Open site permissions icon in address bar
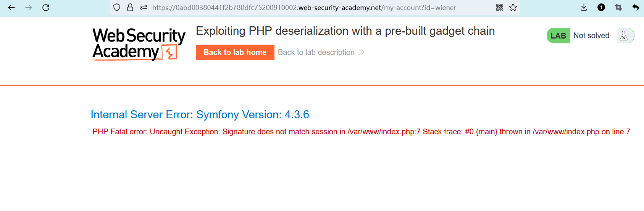 pyautogui.click(x=144, y=8)
